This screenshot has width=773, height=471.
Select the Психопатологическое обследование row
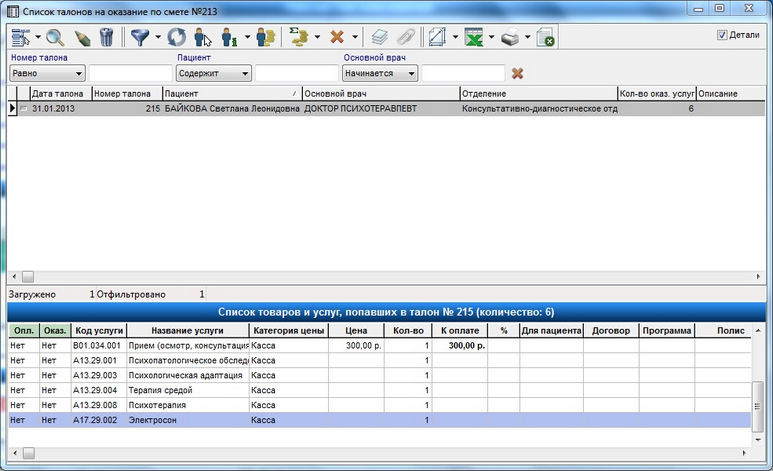(380, 361)
